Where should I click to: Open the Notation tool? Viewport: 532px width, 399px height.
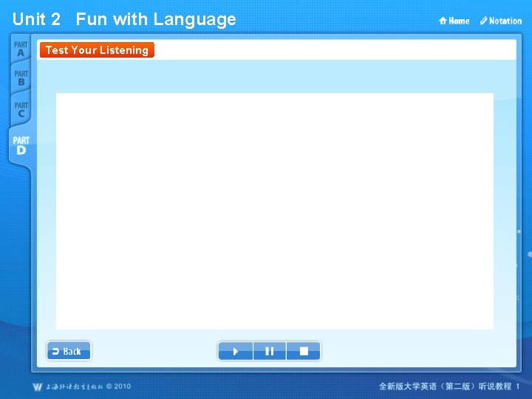tap(501, 21)
